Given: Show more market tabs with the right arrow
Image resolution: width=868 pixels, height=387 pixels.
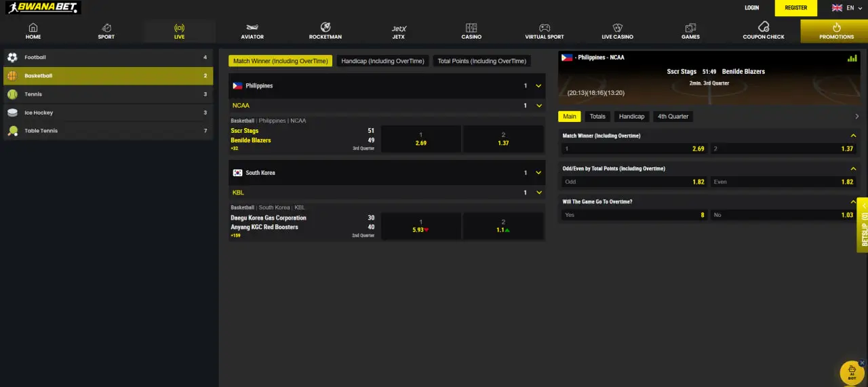Looking at the screenshot, I should [857, 117].
